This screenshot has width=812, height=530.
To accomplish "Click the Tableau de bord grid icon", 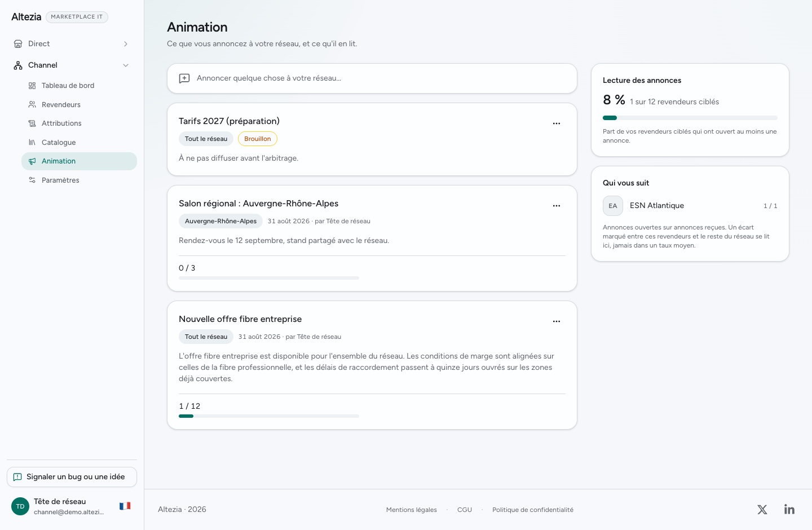I will (x=32, y=86).
